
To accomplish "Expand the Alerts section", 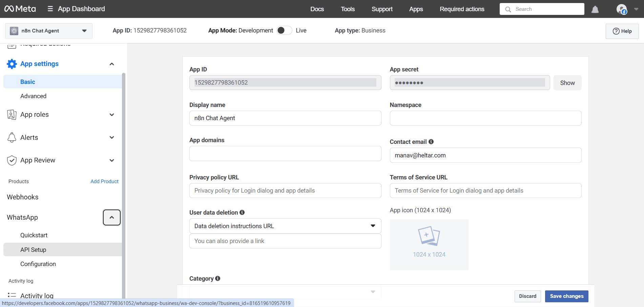I will (112, 137).
